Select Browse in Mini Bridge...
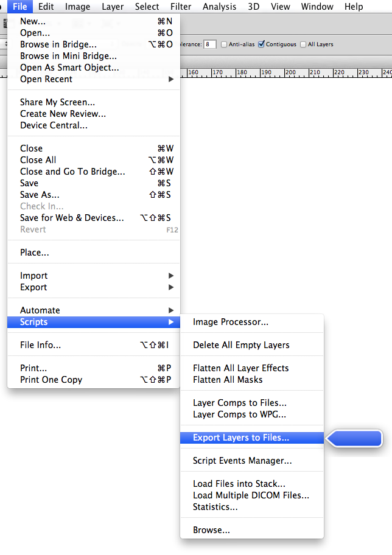Screen dimensions: 392x555 coord(94,56)
